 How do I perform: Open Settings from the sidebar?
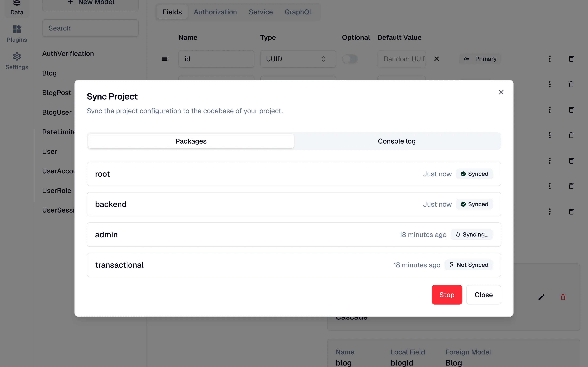(x=16, y=61)
